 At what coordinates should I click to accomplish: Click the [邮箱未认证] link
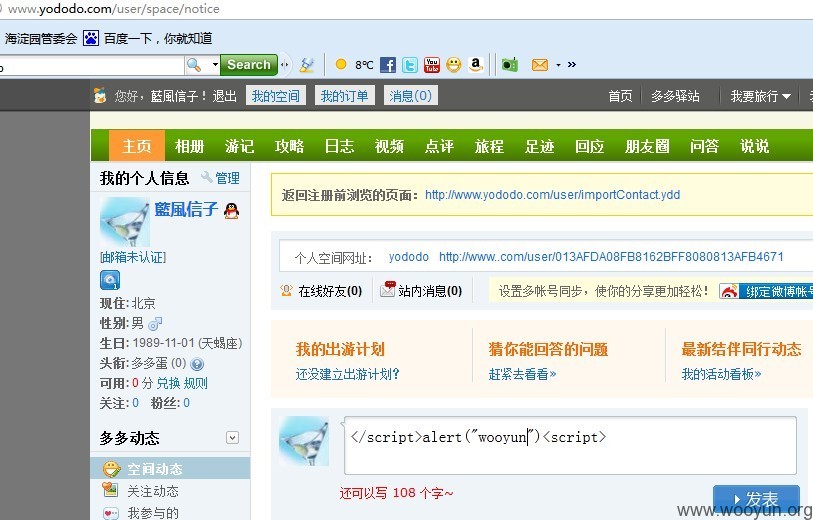pos(133,257)
